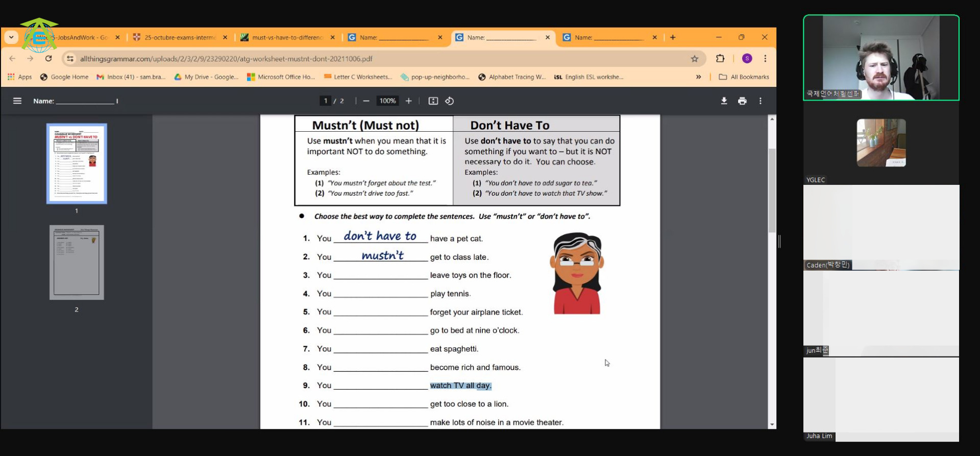Open the PDF viewer more actions menu
Image resolution: width=980 pixels, height=456 pixels.
(x=761, y=101)
